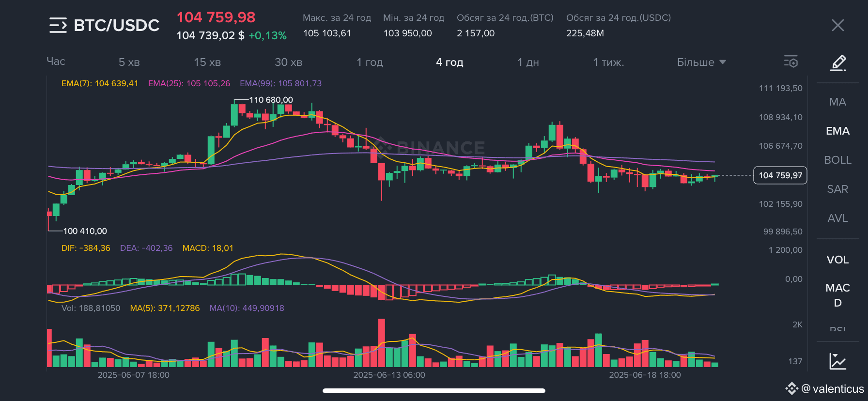Open the BTC/USDC pair selector
The width and height of the screenshot is (868, 401).
point(116,25)
